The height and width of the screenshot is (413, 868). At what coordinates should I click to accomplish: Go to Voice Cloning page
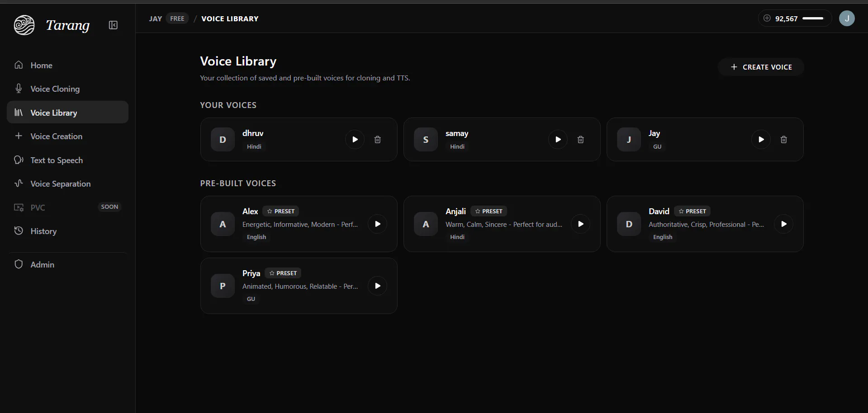(x=67, y=89)
